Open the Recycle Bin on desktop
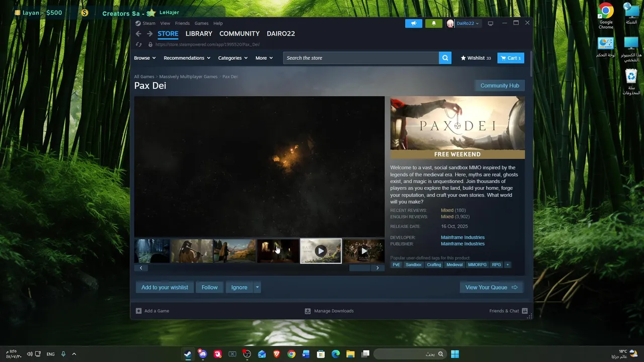Viewport: 644px width, 362px height. pyautogui.click(x=631, y=82)
